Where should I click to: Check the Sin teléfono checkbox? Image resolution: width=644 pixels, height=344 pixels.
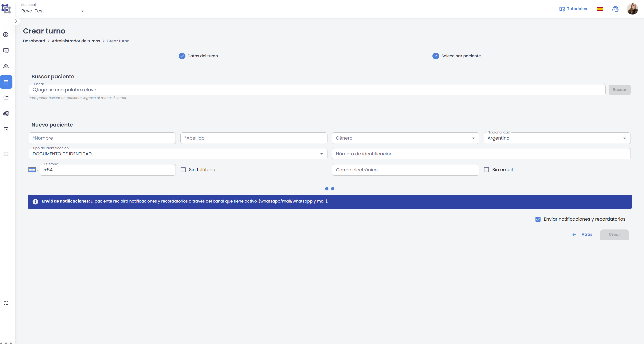pyautogui.click(x=183, y=170)
